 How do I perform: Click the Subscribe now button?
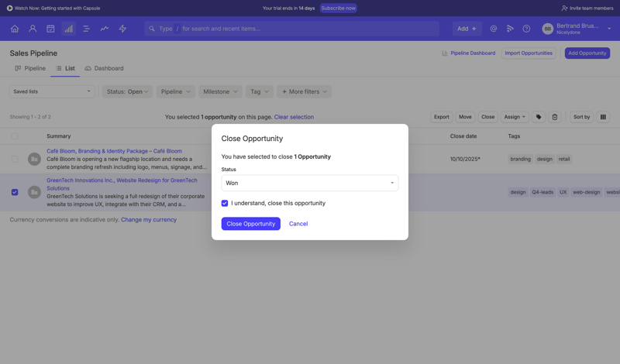tap(338, 8)
